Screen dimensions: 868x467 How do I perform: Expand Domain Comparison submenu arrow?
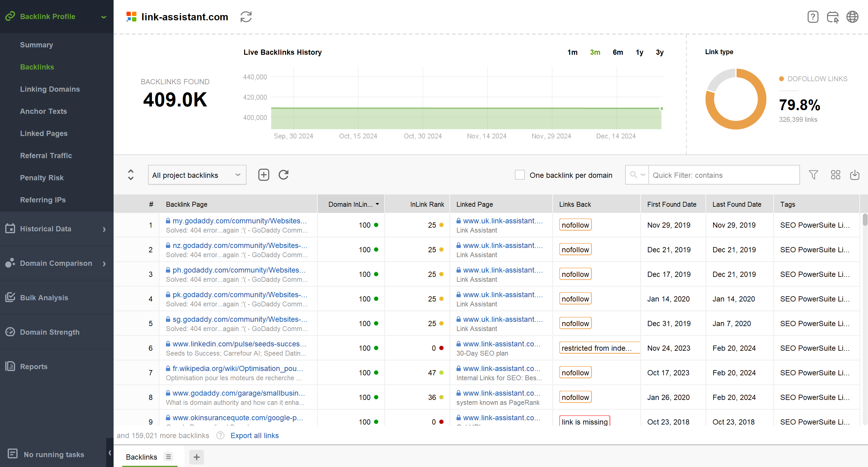point(104,263)
